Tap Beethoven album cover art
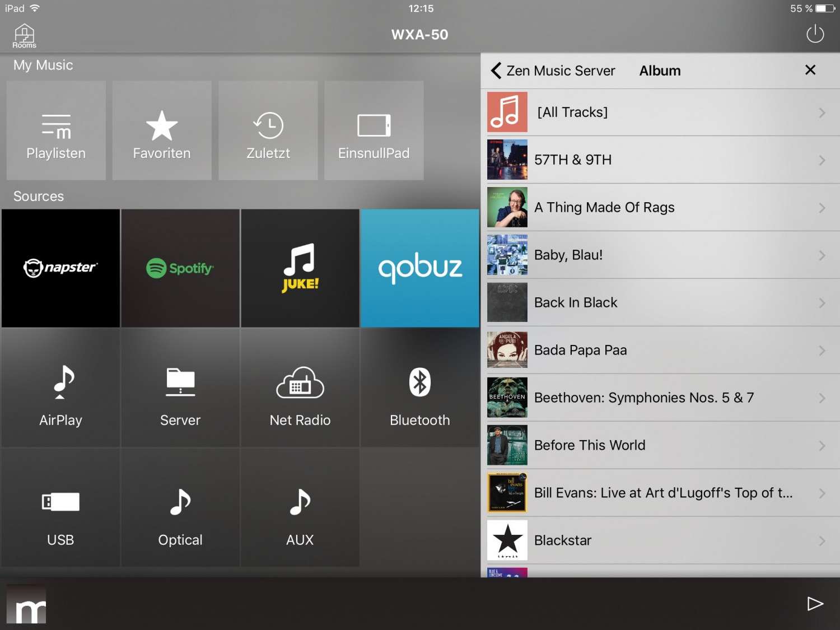The height and width of the screenshot is (630, 840). point(507,398)
